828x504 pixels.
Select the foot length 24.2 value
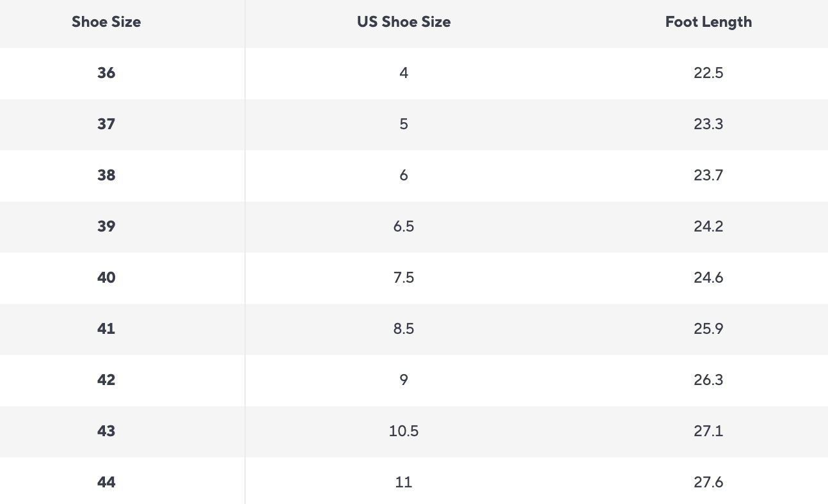coord(708,226)
